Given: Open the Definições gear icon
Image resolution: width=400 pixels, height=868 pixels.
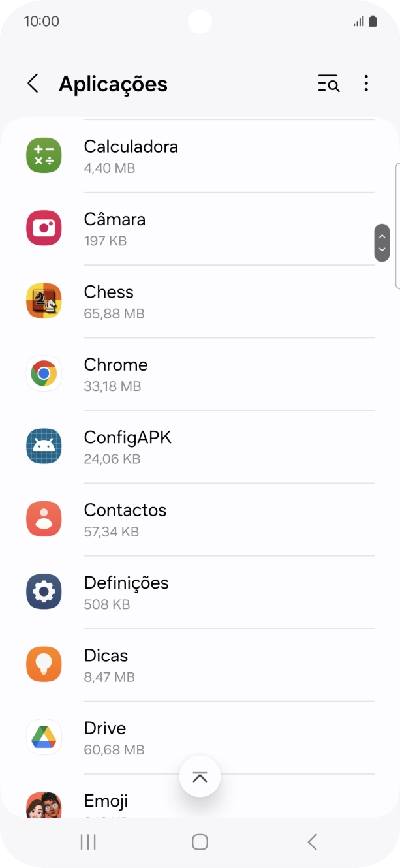Looking at the screenshot, I should click(x=43, y=591).
